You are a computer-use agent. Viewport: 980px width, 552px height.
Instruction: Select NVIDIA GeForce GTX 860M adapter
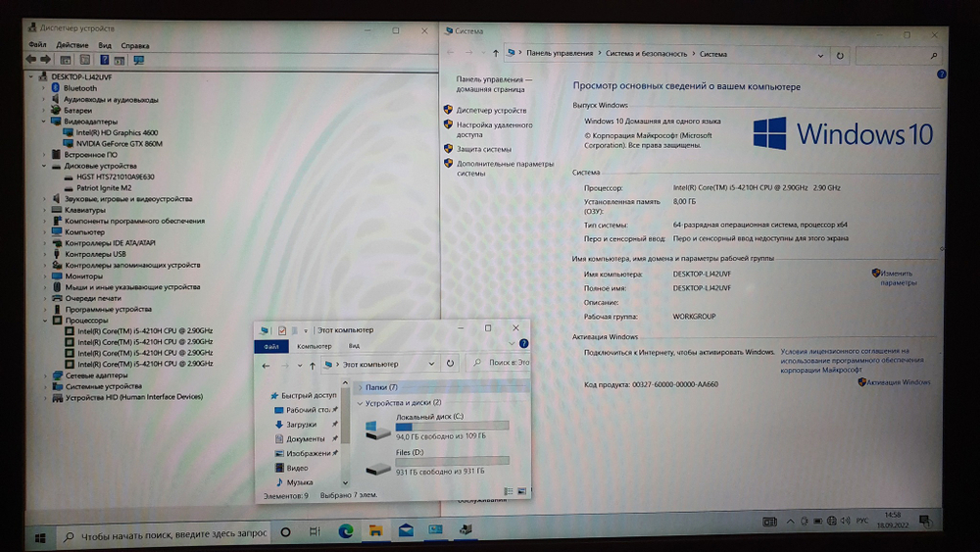click(120, 144)
